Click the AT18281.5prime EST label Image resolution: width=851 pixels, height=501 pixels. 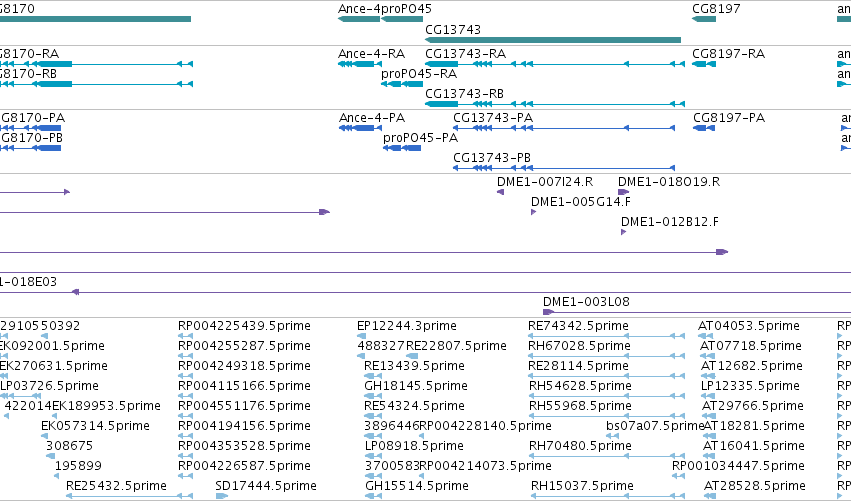(754, 426)
